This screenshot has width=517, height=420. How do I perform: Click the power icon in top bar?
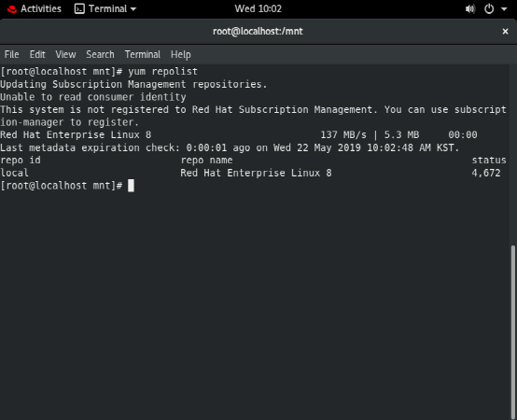pyautogui.click(x=489, y=9)
